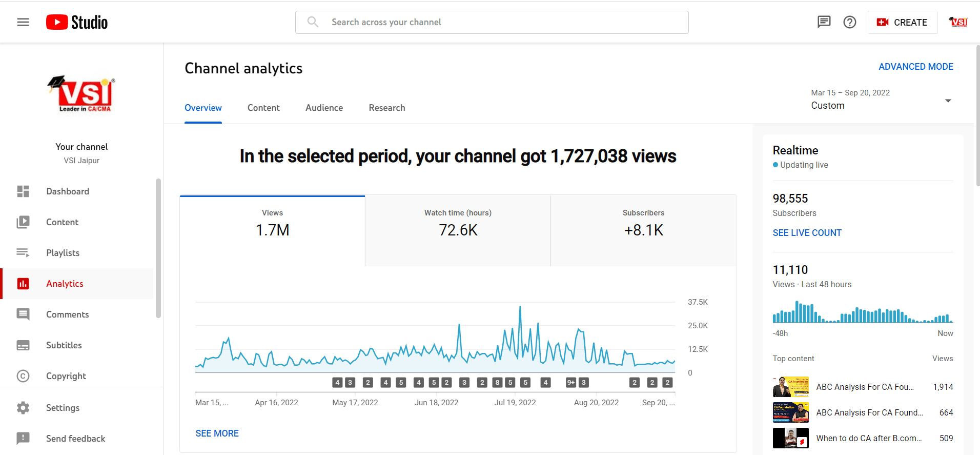Image resolution: width=980 pixels, height=455 pixels.
Task: Click the Dashboard grid icon
Action: (x=23, y=191)
